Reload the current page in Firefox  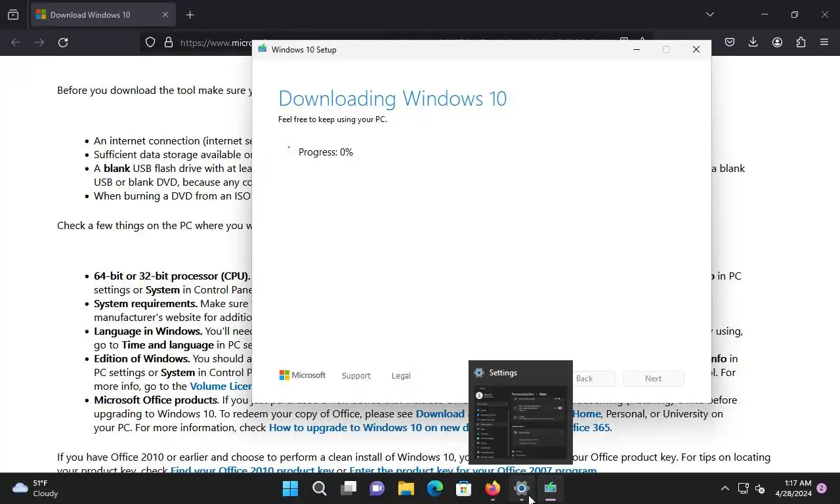[x=63, y=42]
